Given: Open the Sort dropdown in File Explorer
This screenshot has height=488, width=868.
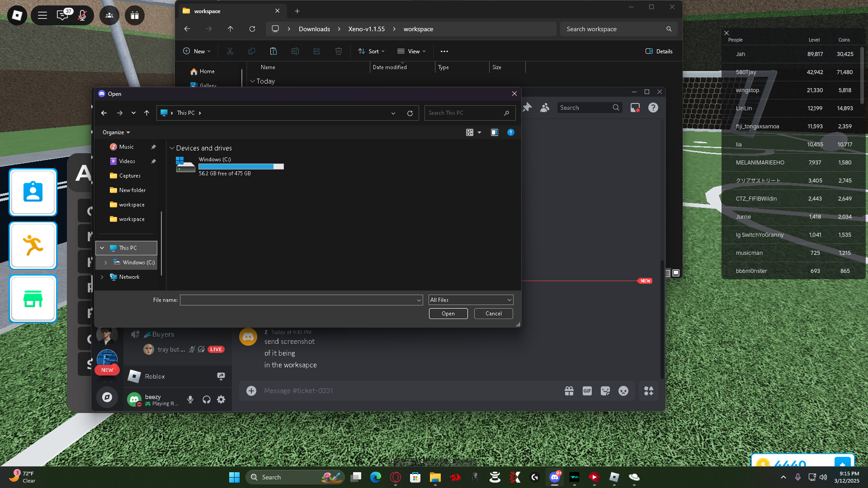Looking at the screenshot, I should pyautogui.click(x=371, y=51).
